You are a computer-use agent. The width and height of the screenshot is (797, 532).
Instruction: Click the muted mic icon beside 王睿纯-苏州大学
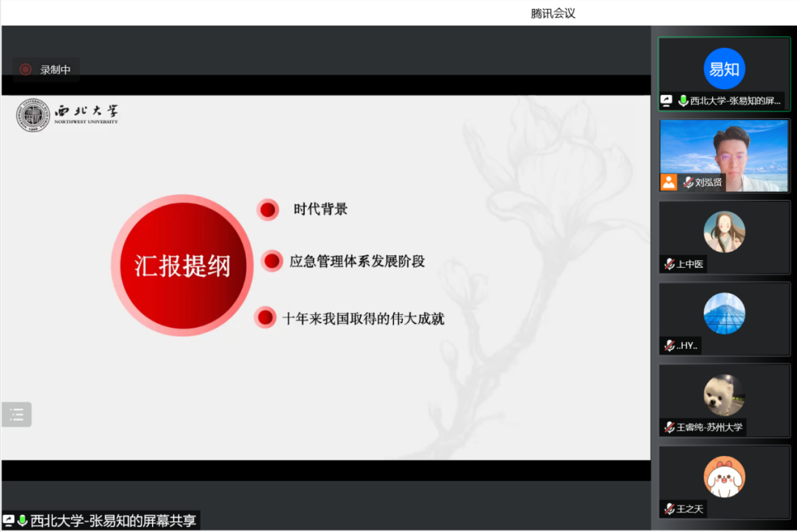pyautogui.click(x=669, y=427)
